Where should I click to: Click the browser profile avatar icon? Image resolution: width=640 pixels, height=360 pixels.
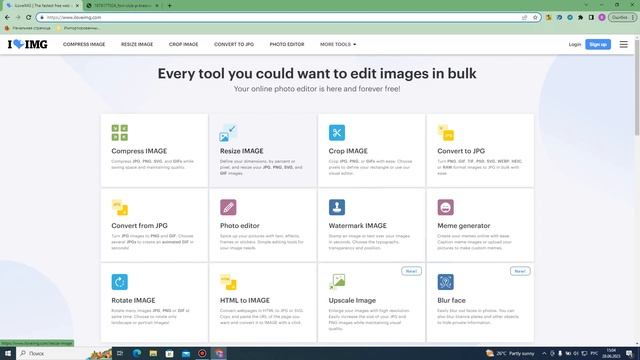pos(602,17)
